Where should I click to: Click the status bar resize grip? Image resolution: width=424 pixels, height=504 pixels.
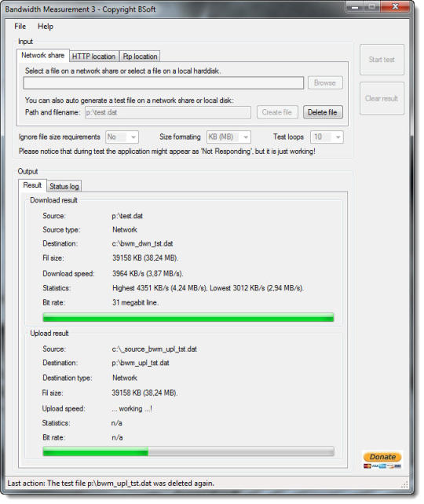pos(404,484)
